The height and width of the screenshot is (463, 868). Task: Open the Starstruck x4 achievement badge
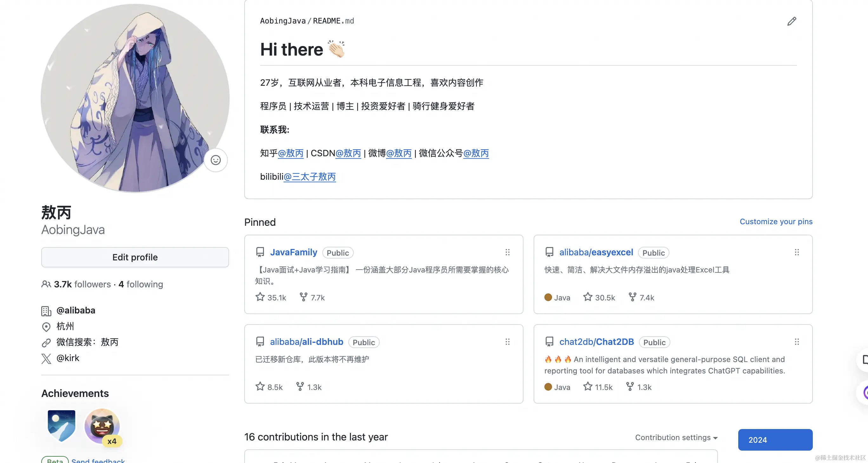click(x=102, y=426)
